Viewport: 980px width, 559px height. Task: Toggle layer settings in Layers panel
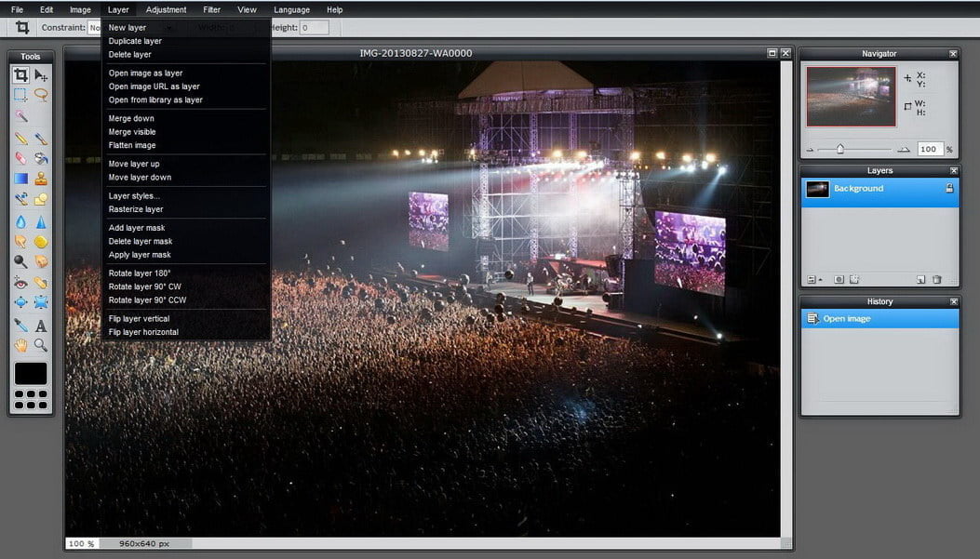[x=813, y=280]
